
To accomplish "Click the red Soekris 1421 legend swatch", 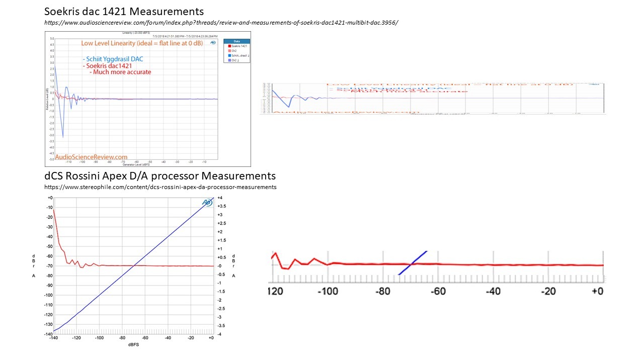I will click(x=229, y=46).
